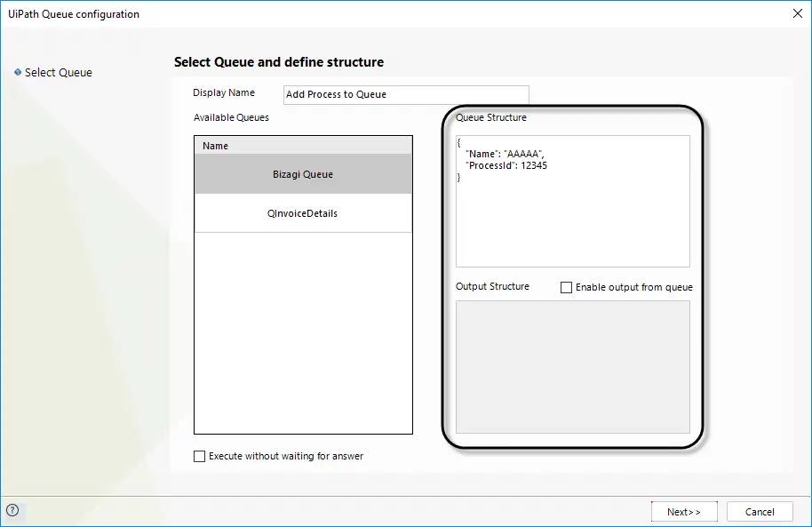The height and width of the screenshot is (527, 812).
Task: Click the Available Queues label
Action: click(232, 117)
